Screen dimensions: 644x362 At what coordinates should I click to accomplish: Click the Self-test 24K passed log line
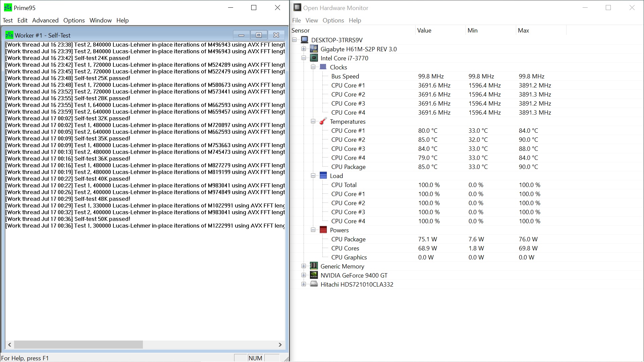coord(68,58)
